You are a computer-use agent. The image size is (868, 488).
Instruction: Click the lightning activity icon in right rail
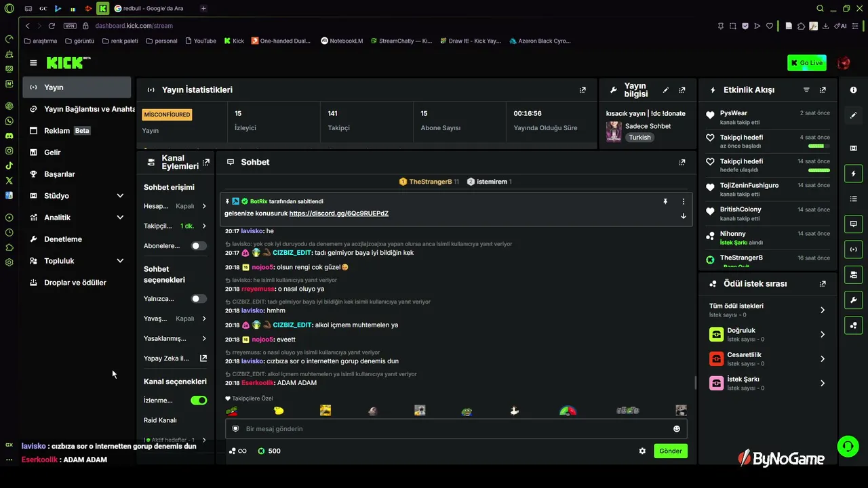(x=853, y=174)
